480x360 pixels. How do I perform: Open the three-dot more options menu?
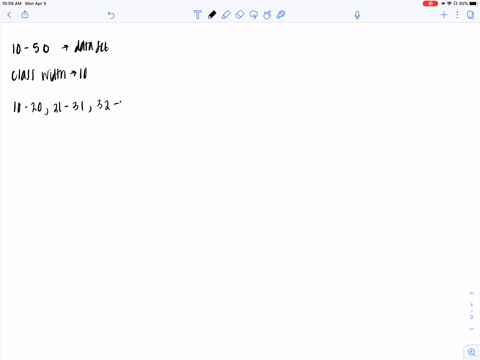457,15
